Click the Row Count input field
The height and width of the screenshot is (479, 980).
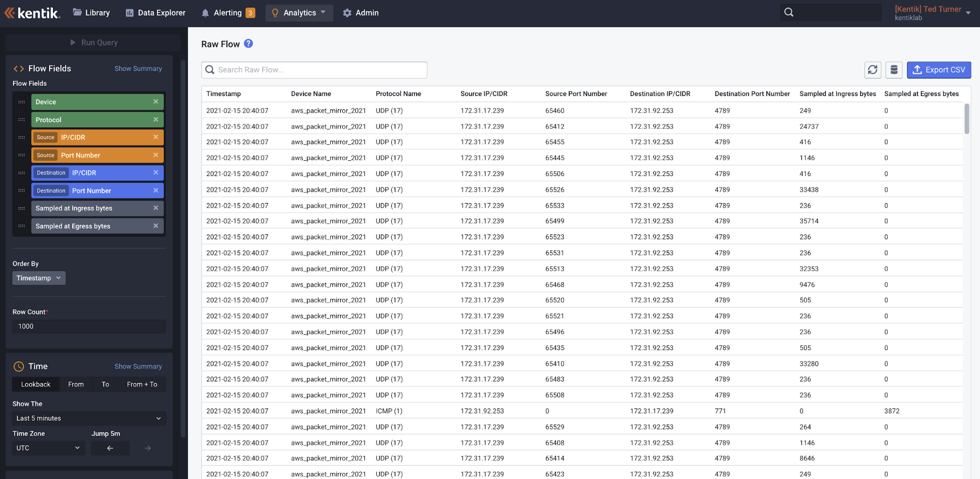click(89, 327)
